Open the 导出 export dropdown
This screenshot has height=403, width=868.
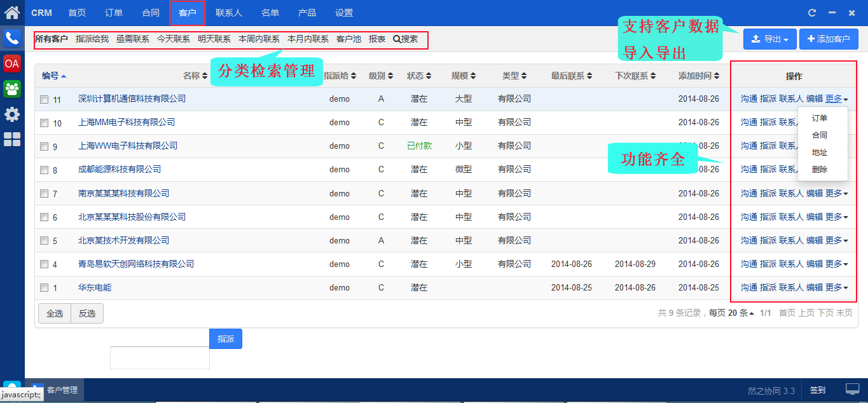(769, 39)
